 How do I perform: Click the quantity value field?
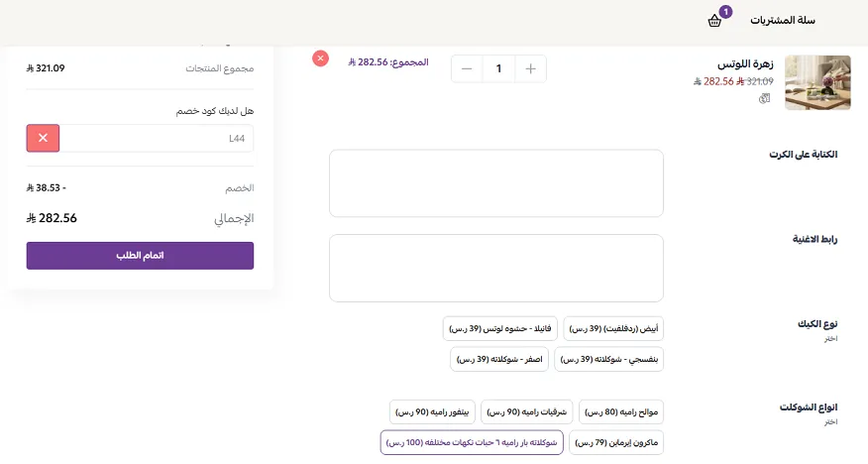point(498,68)
